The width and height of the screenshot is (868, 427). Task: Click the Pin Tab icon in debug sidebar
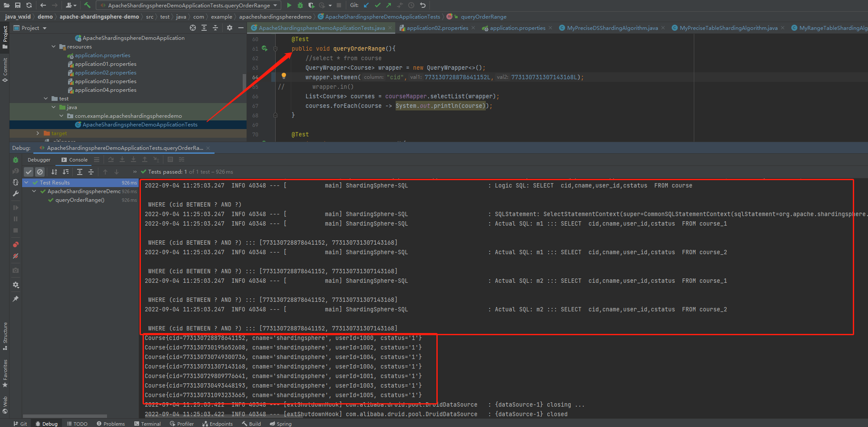coord(16,299)
